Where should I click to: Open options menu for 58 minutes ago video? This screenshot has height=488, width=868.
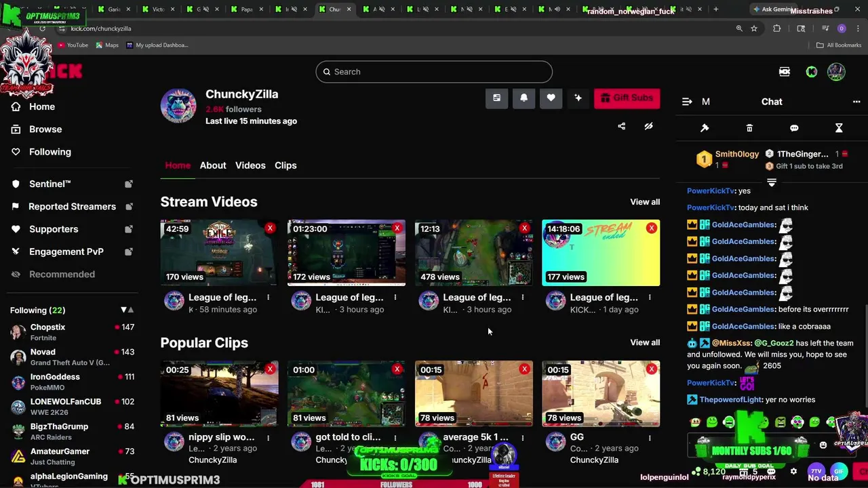point(268,298)
